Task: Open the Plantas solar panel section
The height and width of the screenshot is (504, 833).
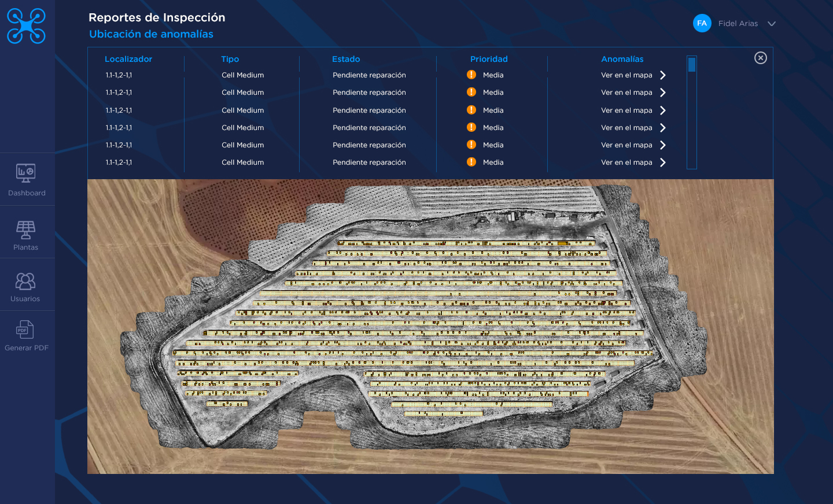Action: pos(26,235)
